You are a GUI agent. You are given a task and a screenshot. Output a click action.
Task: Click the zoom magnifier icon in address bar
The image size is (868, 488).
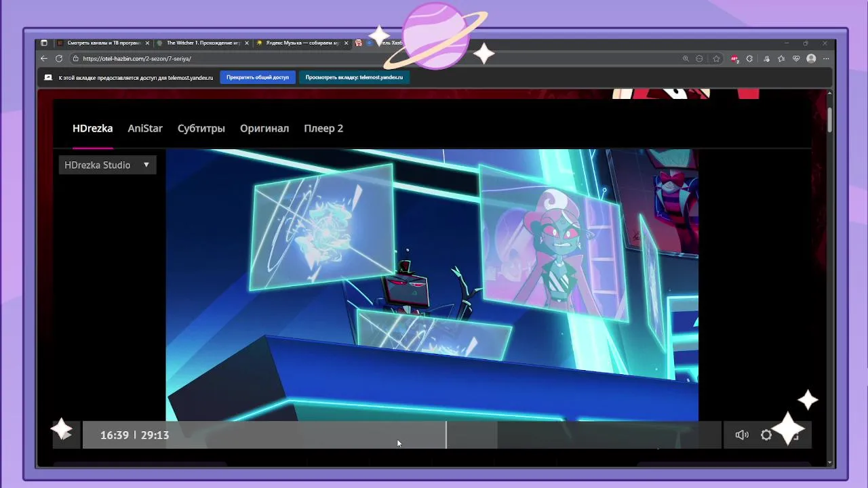(x=686, y=59)
